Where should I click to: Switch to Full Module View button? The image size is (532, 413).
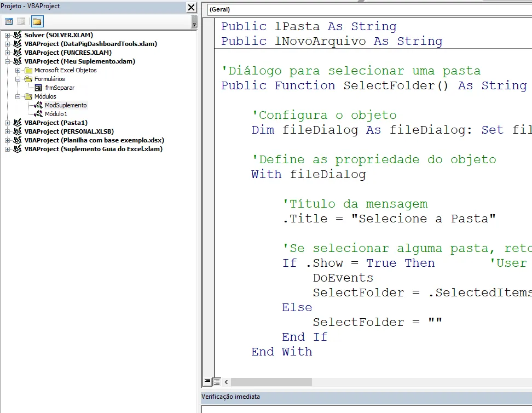[216, 382]
